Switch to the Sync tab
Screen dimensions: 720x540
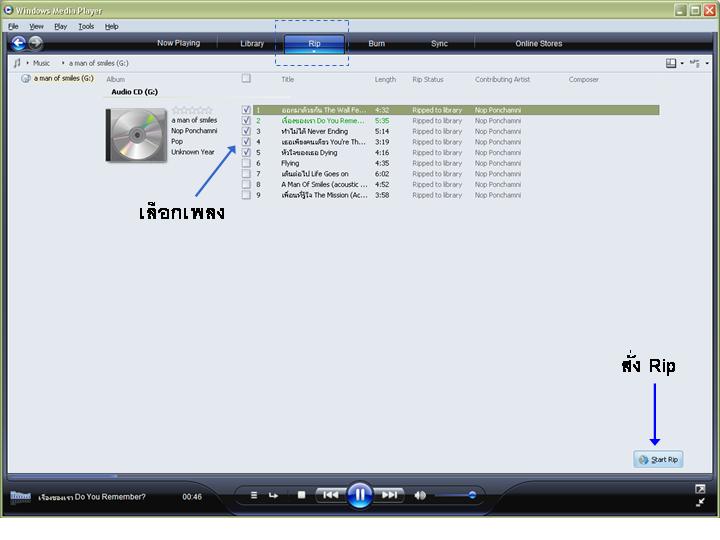(x=439, y=44)
